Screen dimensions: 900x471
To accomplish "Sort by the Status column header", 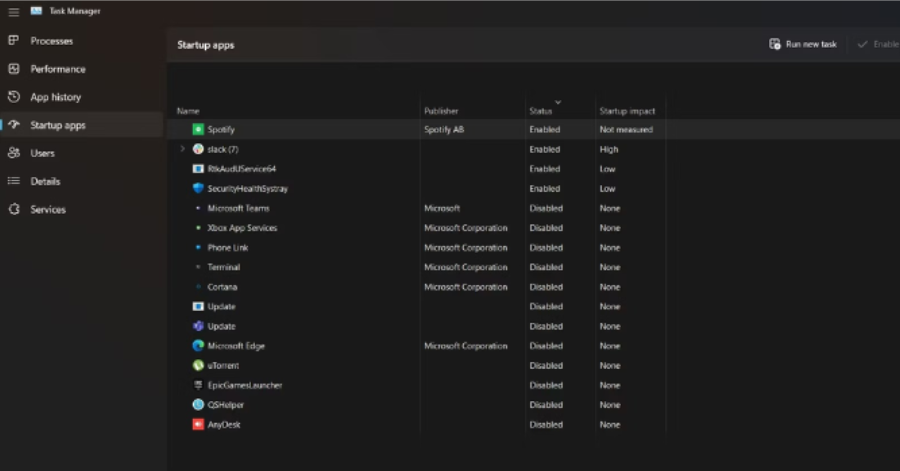I will [x=540, y=111].
